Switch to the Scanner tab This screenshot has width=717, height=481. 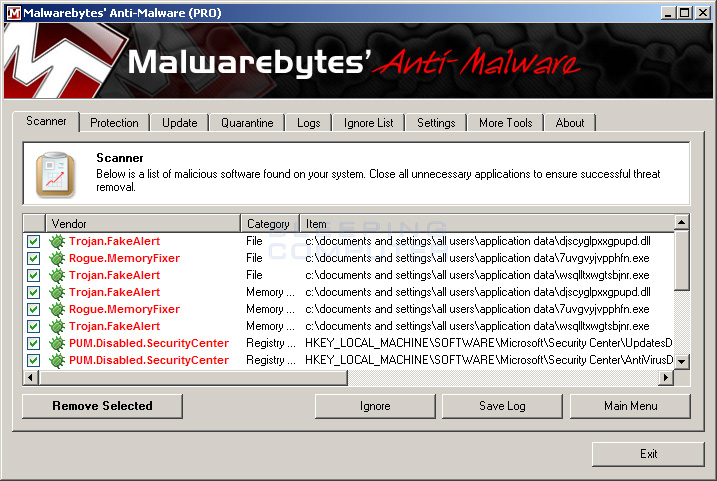coord(46,121)
